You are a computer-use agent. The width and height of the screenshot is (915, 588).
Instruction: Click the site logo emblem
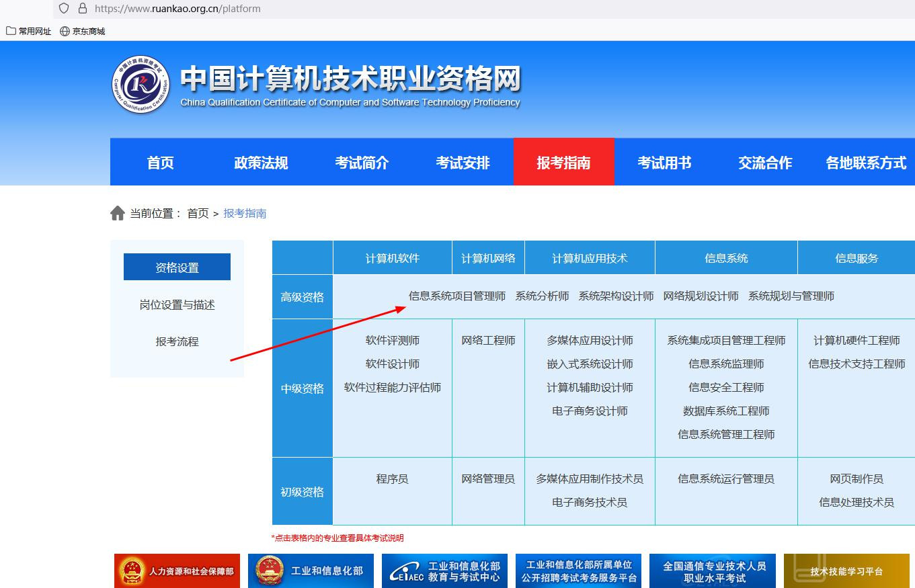pos(141,85)
